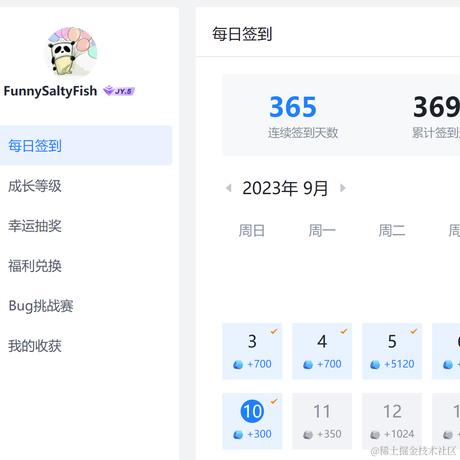
Task: Click the gray ore icon beside +350
Action: pos(308,435)
